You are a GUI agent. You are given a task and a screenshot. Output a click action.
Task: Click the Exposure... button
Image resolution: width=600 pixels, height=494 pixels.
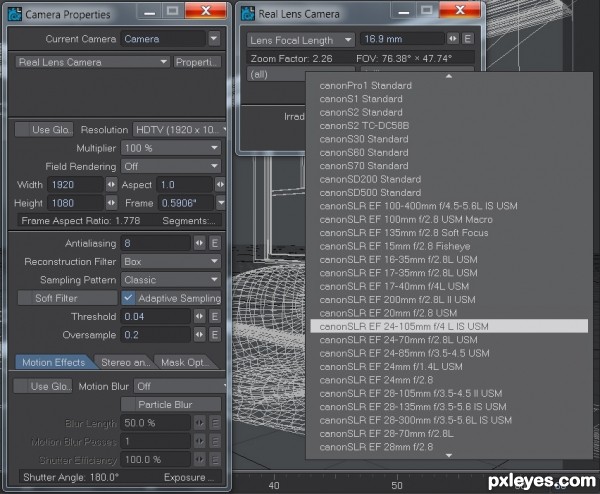pyautogui.click(x=189, y=478)
